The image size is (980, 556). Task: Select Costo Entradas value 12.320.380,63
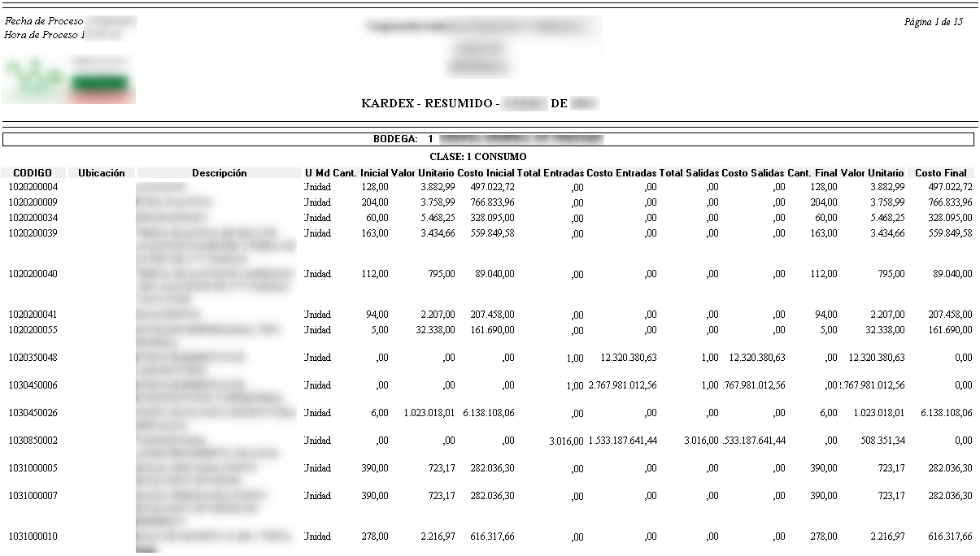tap(628, 358)
